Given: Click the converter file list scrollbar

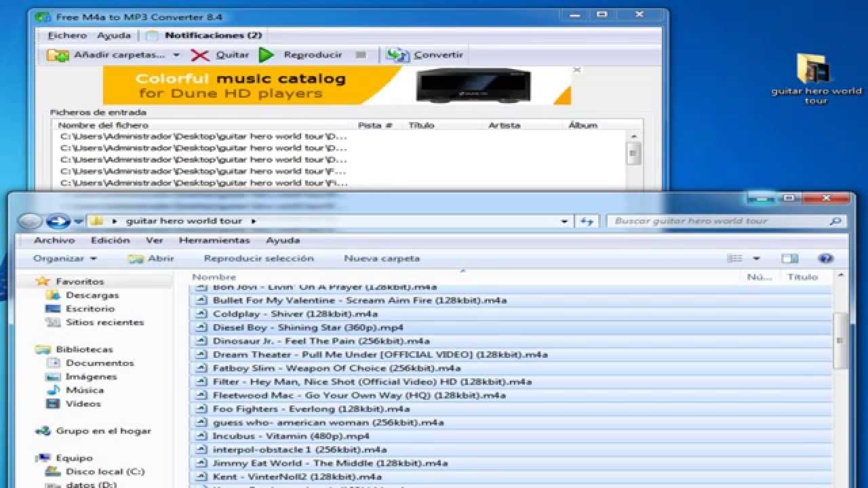Looking at the screenshot, I should tap(634, 155).
